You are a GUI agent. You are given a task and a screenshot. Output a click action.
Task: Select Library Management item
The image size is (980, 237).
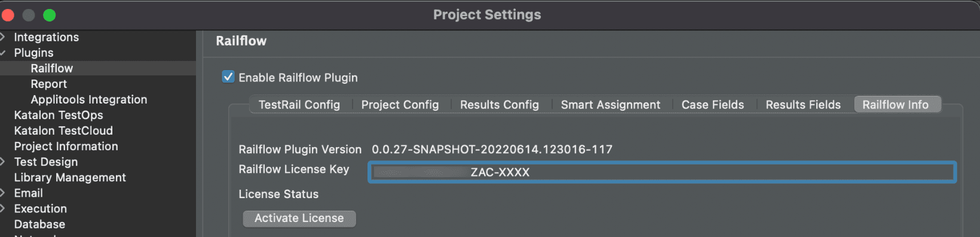[70, 177]
